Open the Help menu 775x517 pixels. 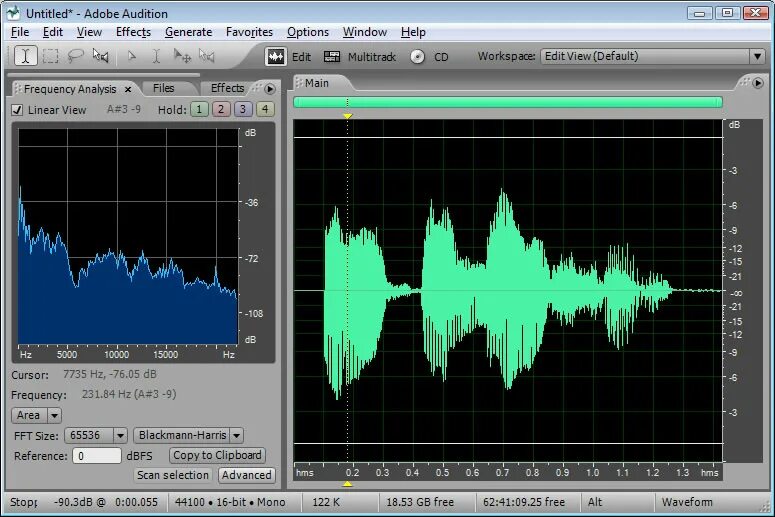413,32
